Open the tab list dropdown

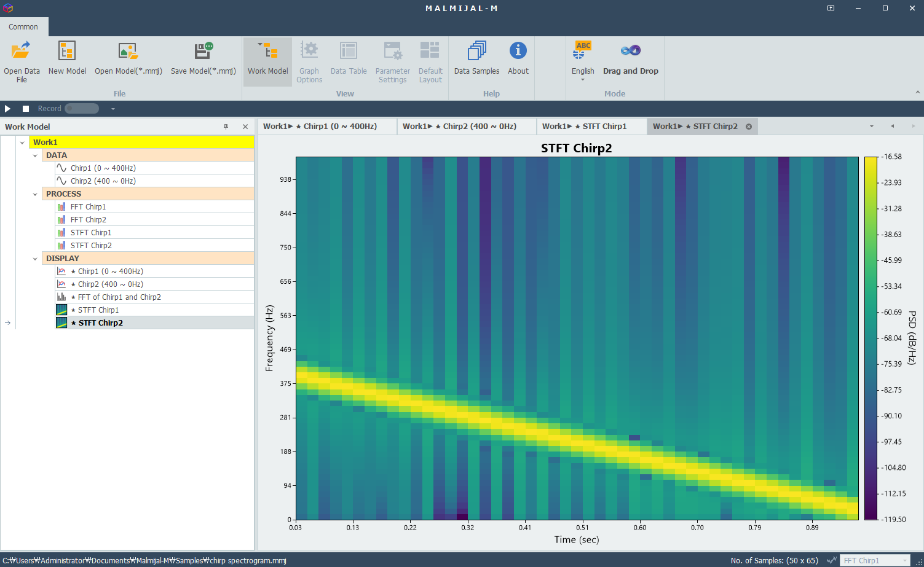[871, 127]
